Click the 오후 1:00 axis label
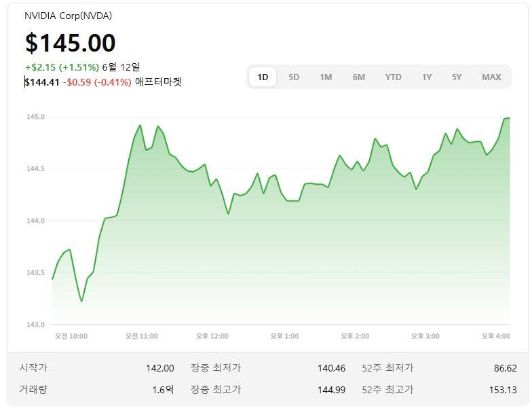 click(284, 336)
